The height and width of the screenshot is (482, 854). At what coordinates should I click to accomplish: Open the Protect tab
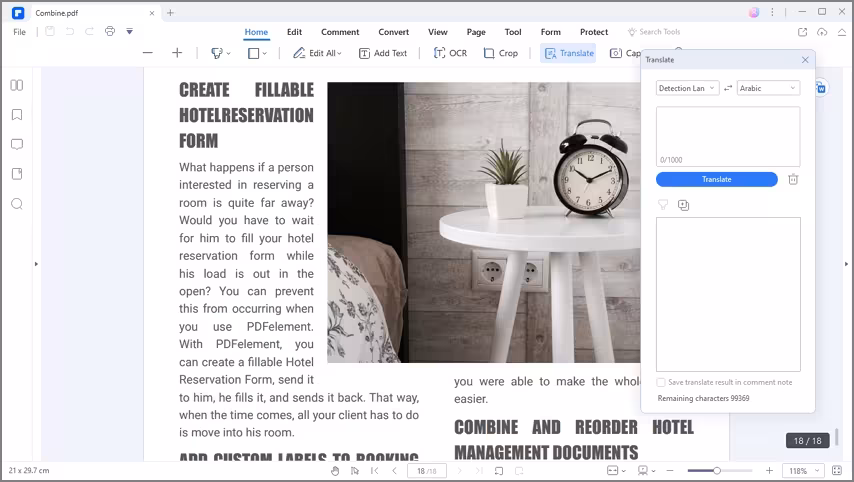[594, 32]
